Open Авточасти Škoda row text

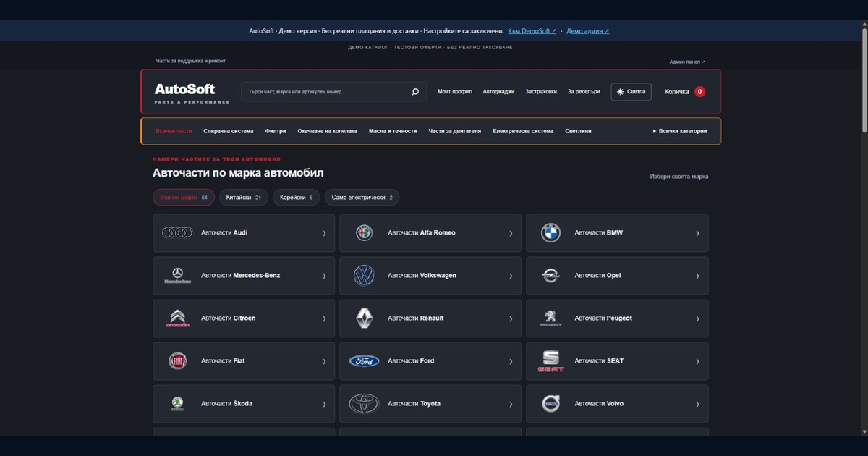click(226, 404)
